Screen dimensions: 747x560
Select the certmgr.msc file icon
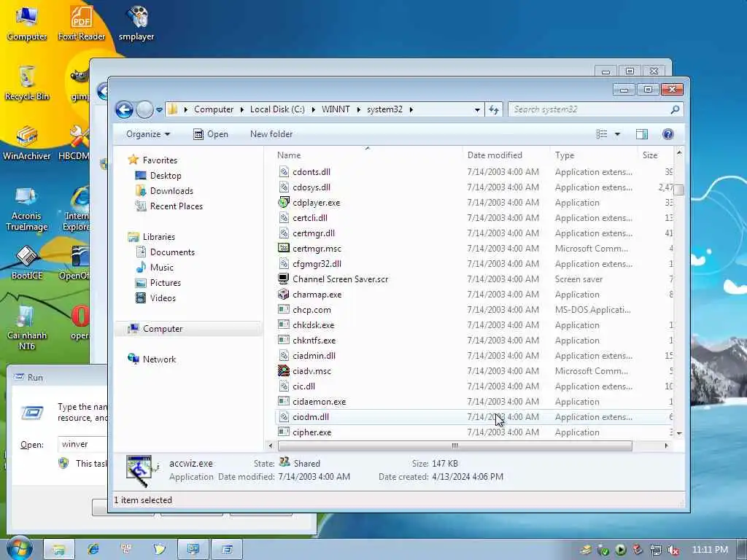pyautogui.click(x=284, y=248)
